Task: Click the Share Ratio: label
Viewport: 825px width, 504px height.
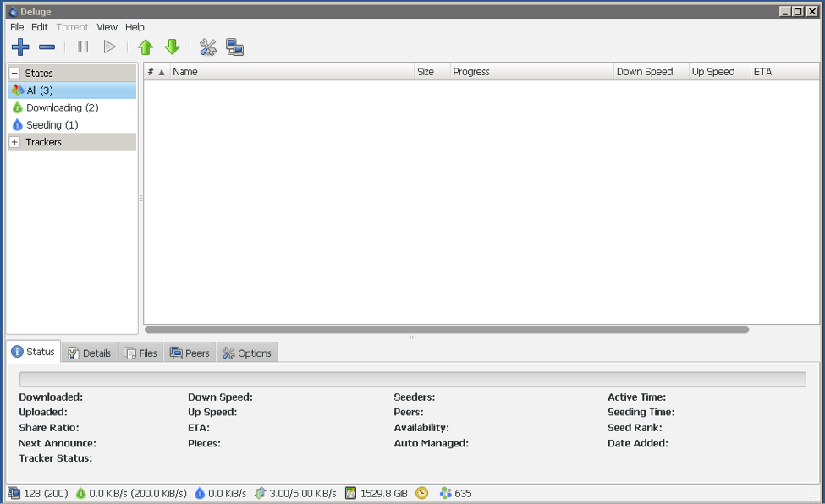Action: click(x=49, y=428)
